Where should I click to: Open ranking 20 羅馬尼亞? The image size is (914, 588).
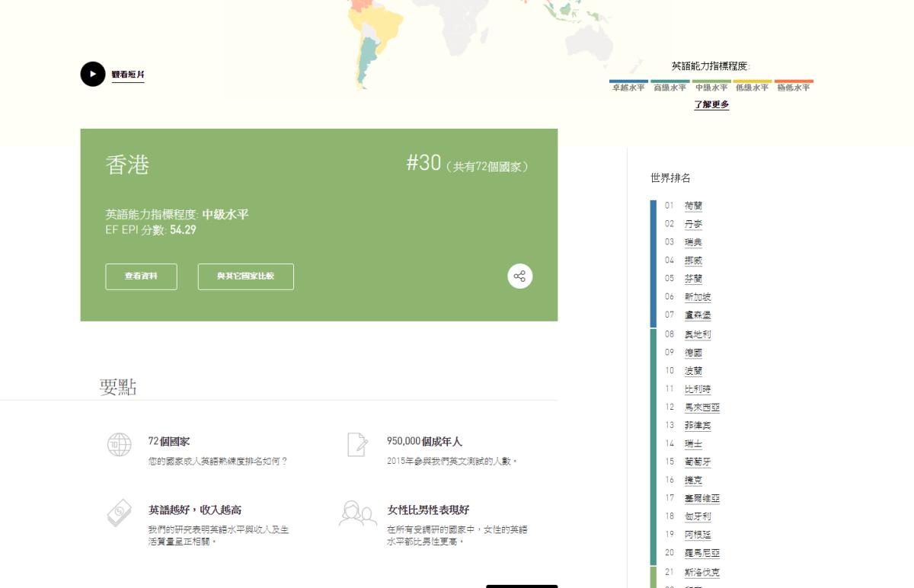point(702,553)
